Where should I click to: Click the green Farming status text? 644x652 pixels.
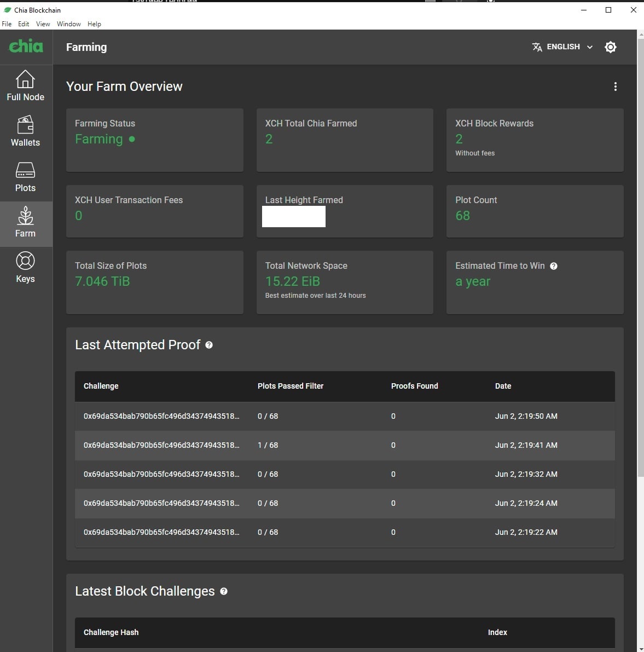(x=99, y=139)
